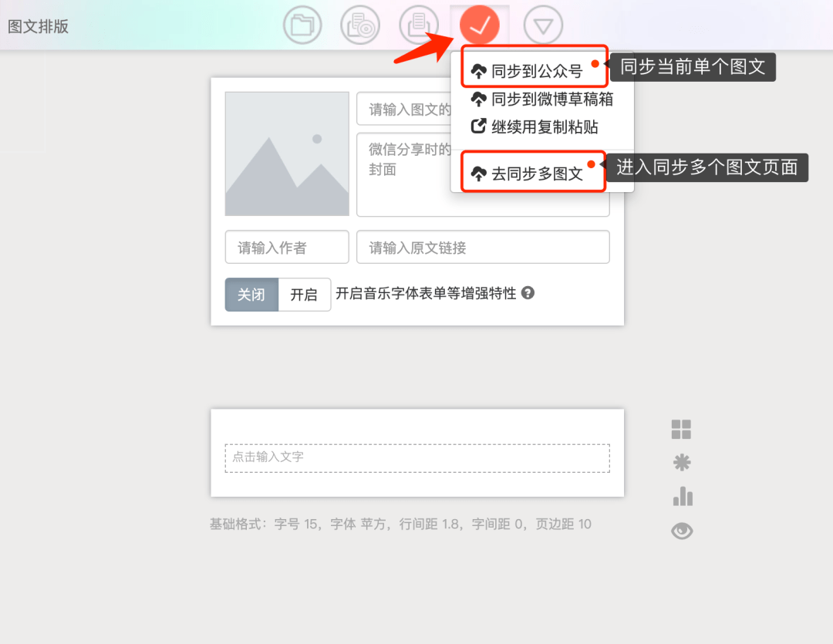Click the 点击输入文字 editor area
Image resolution: width=833 pixels, height=644 pixels.
[417, 458]
